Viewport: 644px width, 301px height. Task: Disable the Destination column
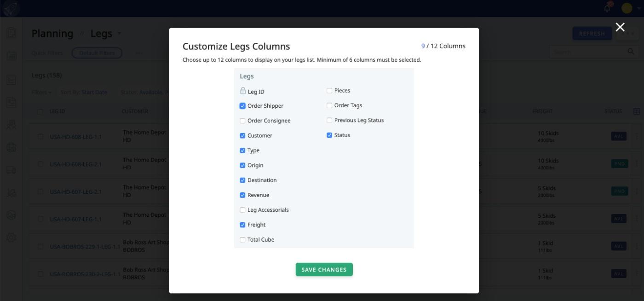click(x=242, y=180)
